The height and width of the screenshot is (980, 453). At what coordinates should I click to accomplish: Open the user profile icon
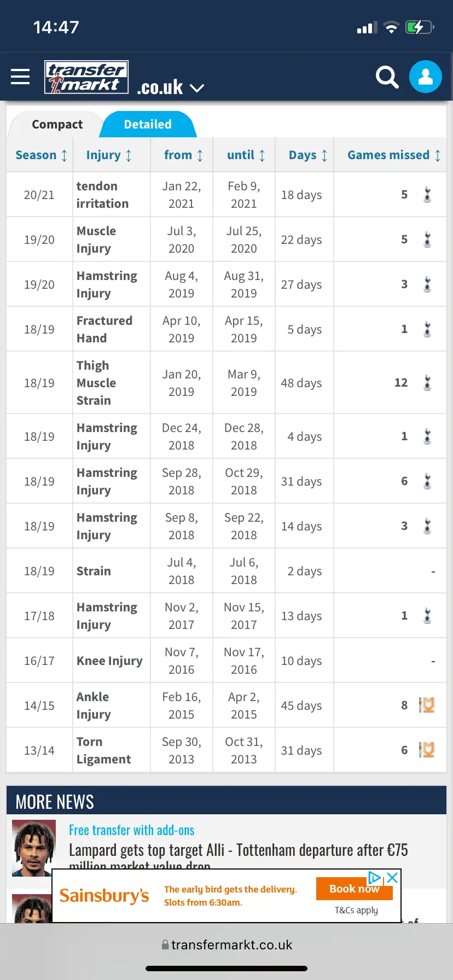tap(426, 77)
